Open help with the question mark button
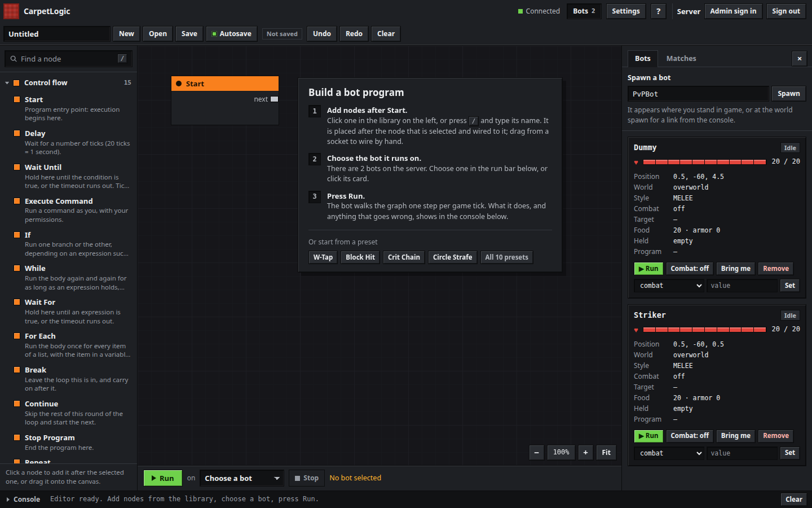Image resolution: width=812 pixels, height=508 pixels. coord(658,11)
